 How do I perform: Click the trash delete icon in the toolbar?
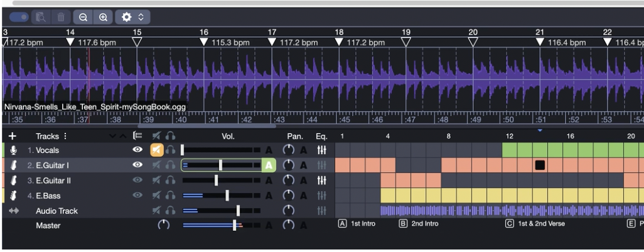(61, 17)
